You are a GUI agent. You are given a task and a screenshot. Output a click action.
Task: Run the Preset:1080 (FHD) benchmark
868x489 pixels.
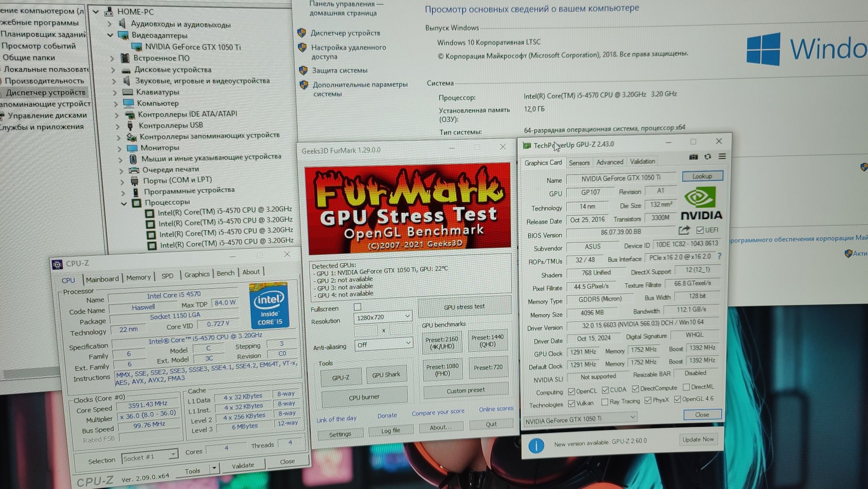click(442, 370)
